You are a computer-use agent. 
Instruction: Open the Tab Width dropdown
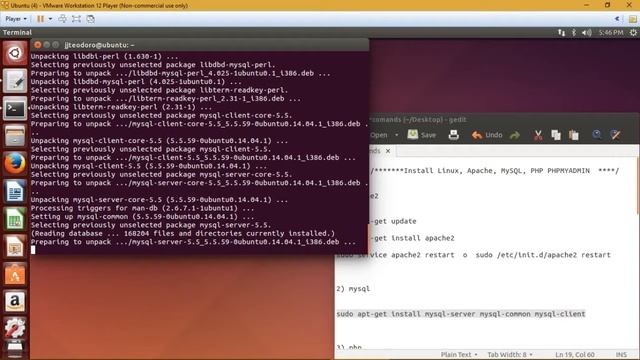click(510, 355)
